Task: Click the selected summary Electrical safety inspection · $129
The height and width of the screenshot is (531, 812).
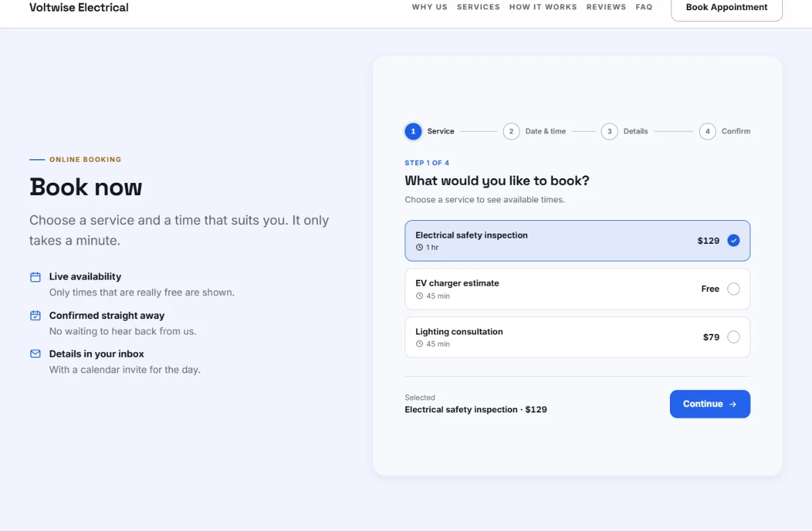Action: (476, 410)
